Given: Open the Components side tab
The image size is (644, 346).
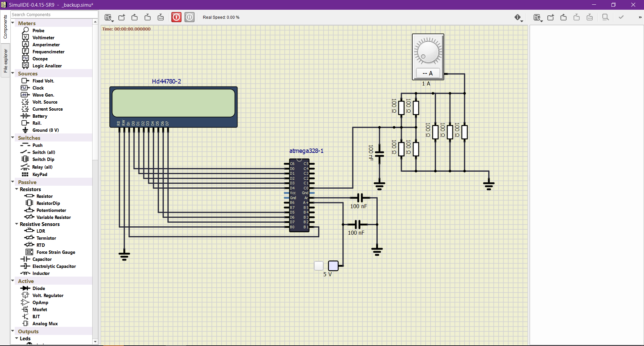Looking at the screenshot, I should click(x=5, y=27).
